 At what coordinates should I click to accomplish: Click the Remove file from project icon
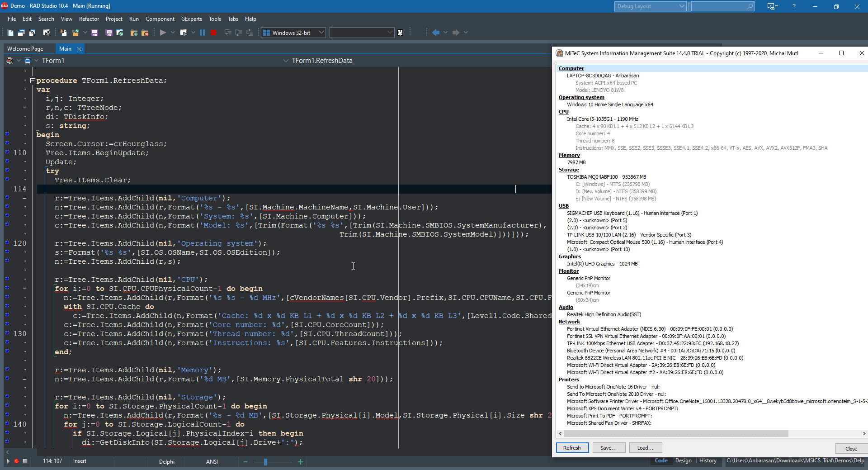tap(145, 33)
